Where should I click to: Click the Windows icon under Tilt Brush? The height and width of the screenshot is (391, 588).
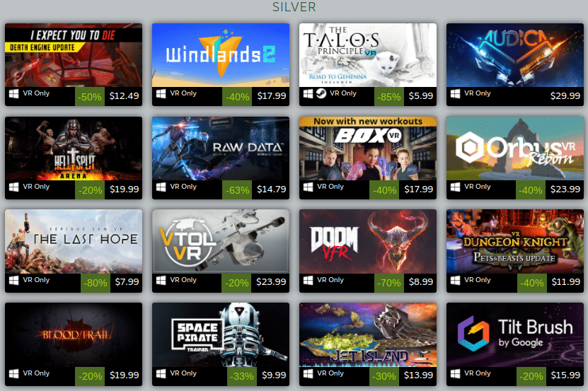point(455,374)
